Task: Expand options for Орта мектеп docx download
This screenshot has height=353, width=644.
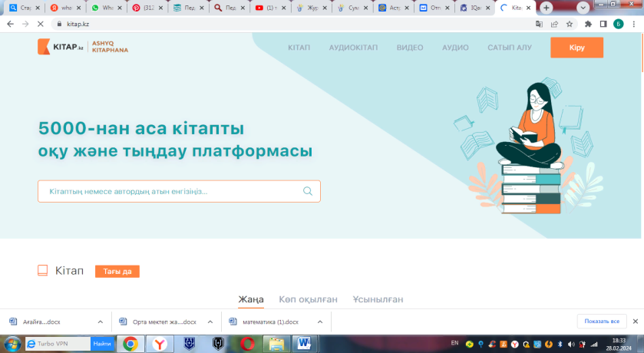Action: pos(211,322)
